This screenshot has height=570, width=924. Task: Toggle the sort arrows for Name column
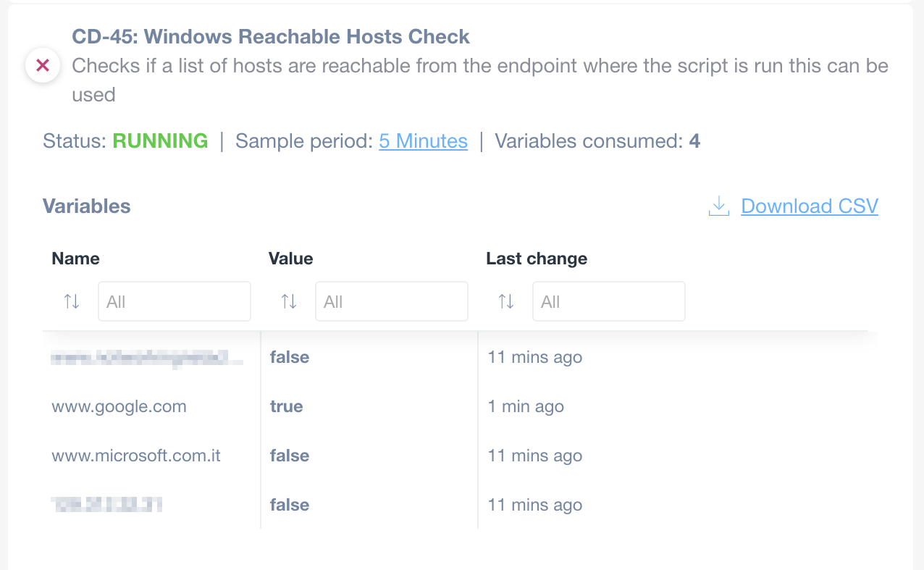click(72, 301)
